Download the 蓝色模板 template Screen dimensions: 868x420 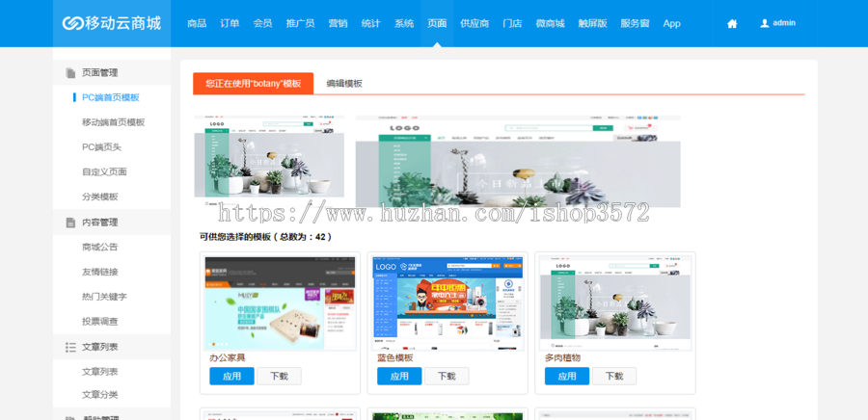(x=447, y=377)
